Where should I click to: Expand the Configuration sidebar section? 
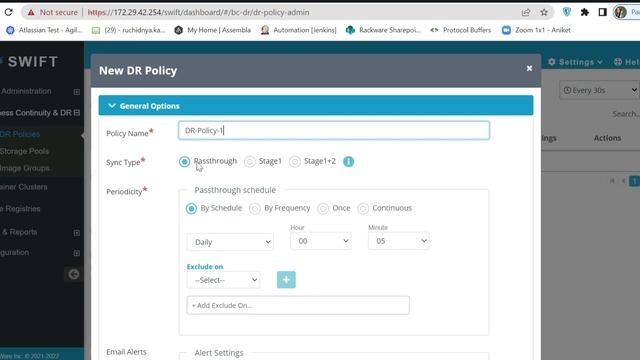76,253
